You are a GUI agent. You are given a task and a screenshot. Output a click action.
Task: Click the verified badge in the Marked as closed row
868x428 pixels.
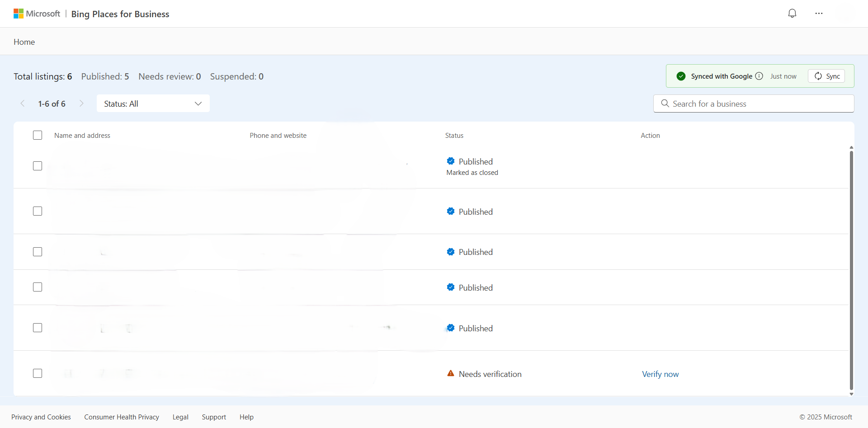[451, 161]
